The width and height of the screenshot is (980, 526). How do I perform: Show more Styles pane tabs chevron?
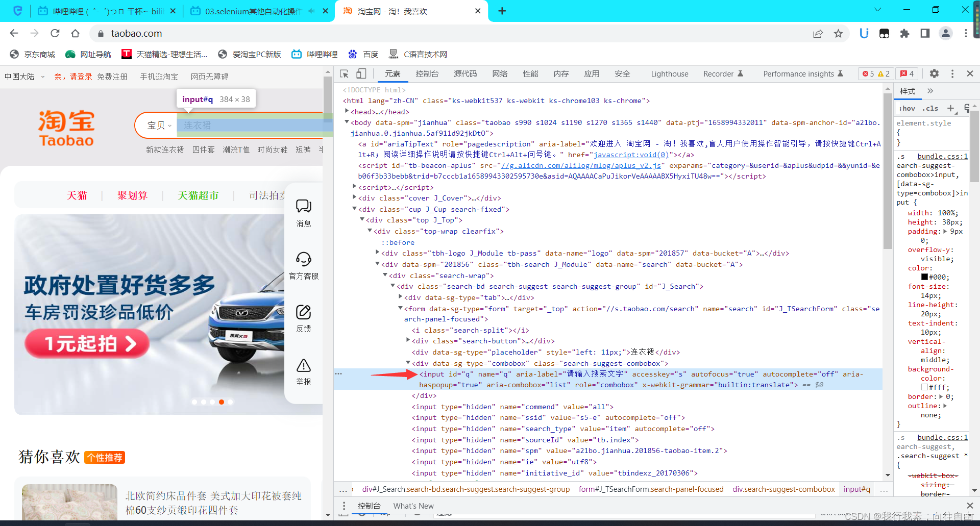pyautogui.click(x=930, y=91)
